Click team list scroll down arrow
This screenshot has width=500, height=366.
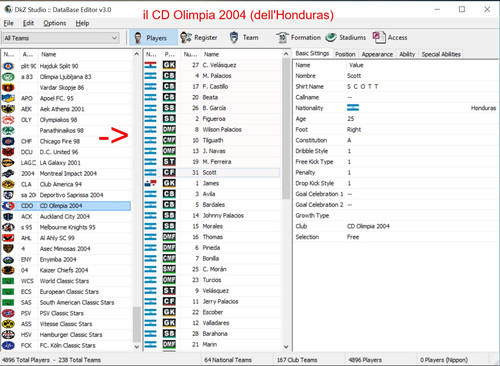tap(137, 347)
